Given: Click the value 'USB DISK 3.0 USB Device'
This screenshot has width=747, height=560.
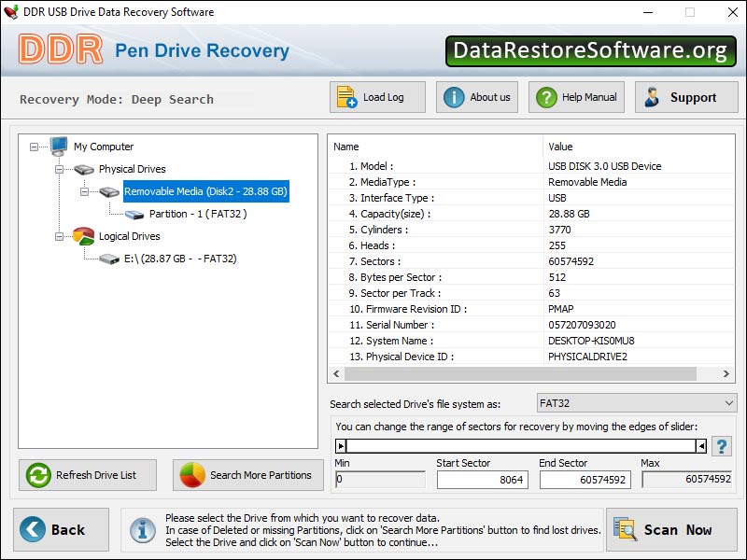Looking at the screenshot, I should click(x=604, y=166).
